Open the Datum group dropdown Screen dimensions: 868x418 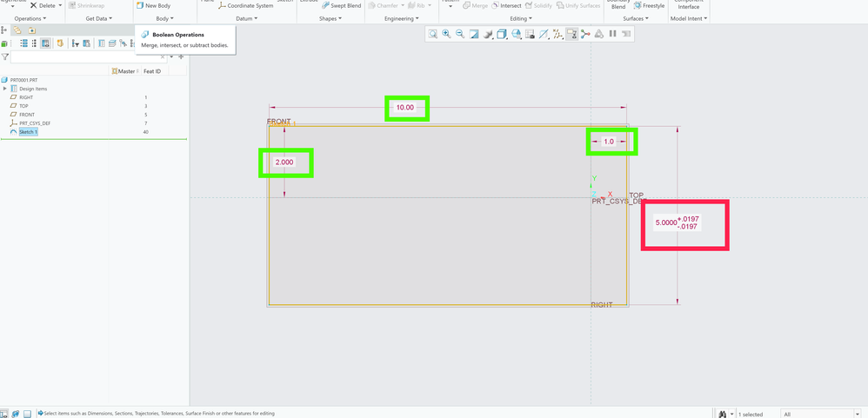click(x=246, y=18)
